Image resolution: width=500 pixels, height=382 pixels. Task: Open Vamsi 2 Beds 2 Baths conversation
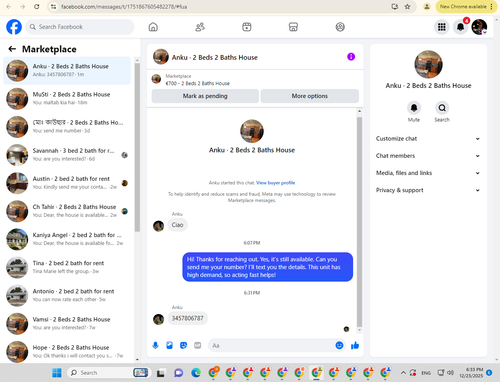pyautogui.click(x=67, y=324)
